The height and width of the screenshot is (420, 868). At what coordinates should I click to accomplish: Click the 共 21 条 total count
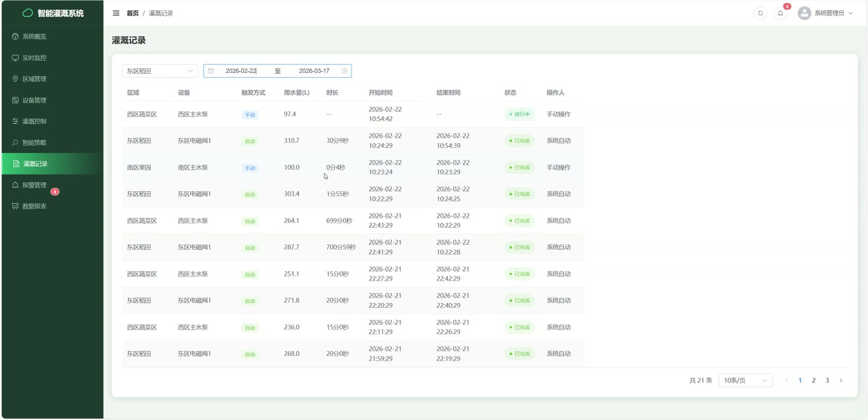coord(701,380)
